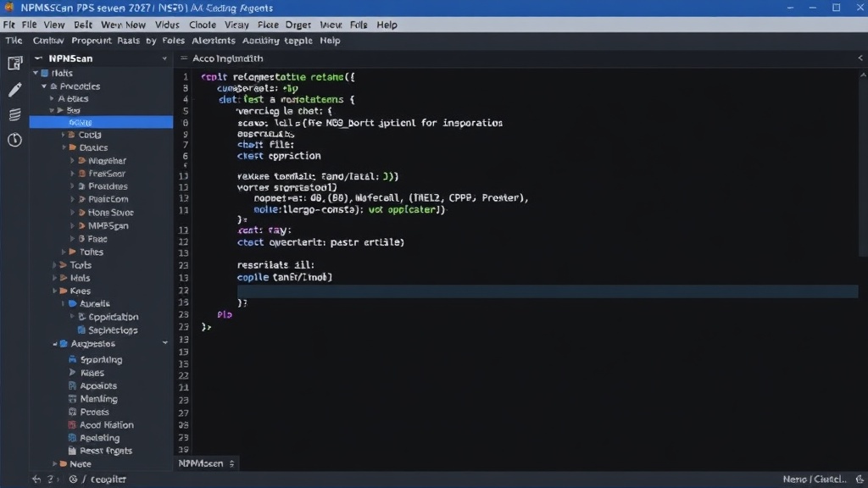Click the Nemo / Ciatcl status bar entry
Screen dimensions: 868x488
coord(815,480)
